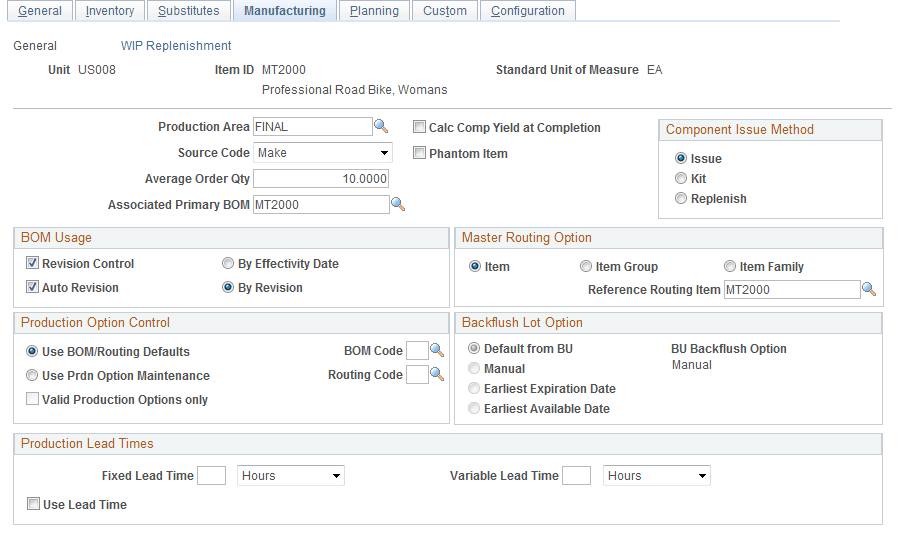Switch to the Inventory tab
Viewport: 910px width, 539px height.
110,11
